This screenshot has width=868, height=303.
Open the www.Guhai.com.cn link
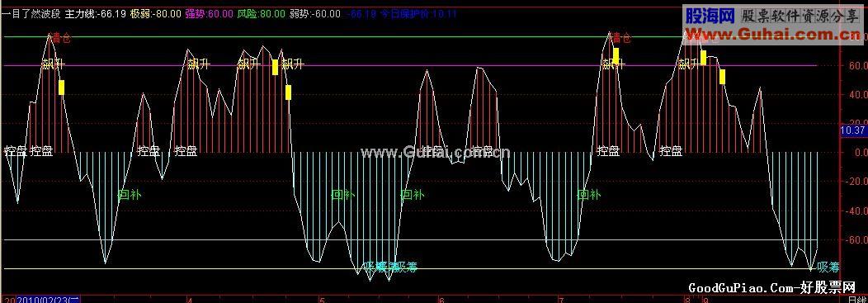pos(773,36)
